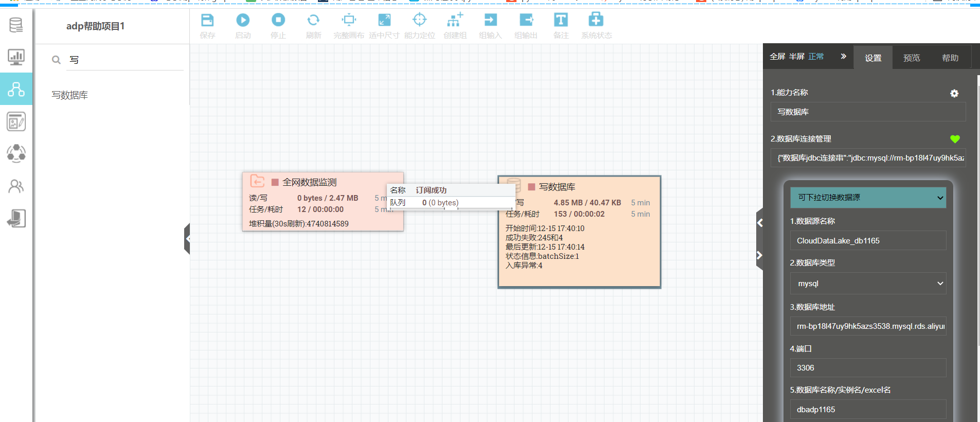Refresh the canvas with the 刷新 icon
This screenshot has width=980, height=422.
(x=313, y=21)
